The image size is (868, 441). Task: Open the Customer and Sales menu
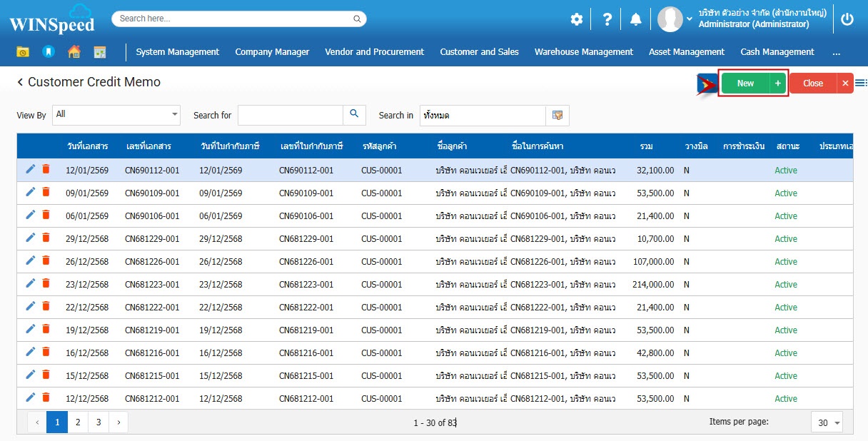tap(479, 52)
